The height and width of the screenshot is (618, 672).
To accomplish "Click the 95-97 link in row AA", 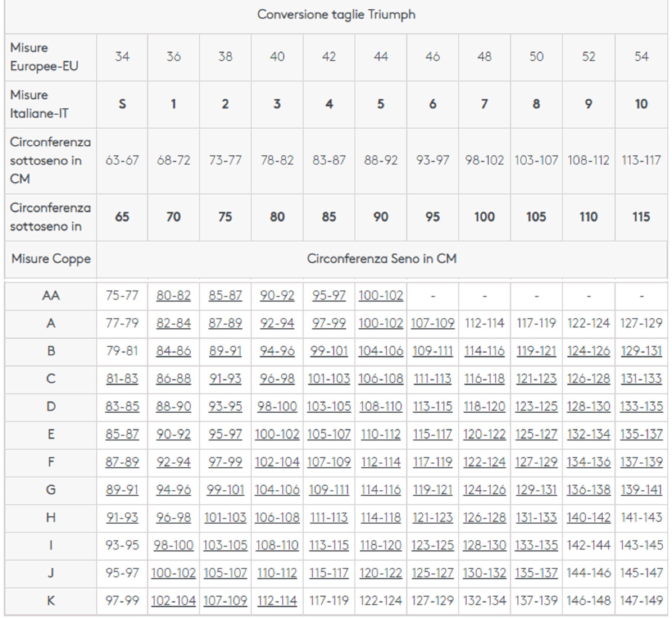I will 329,296.
